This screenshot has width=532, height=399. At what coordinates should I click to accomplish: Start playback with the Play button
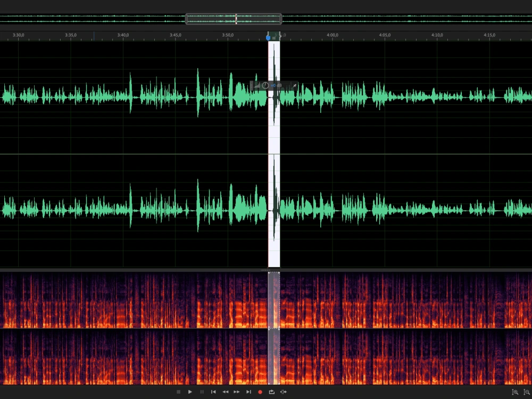(190, 392)
